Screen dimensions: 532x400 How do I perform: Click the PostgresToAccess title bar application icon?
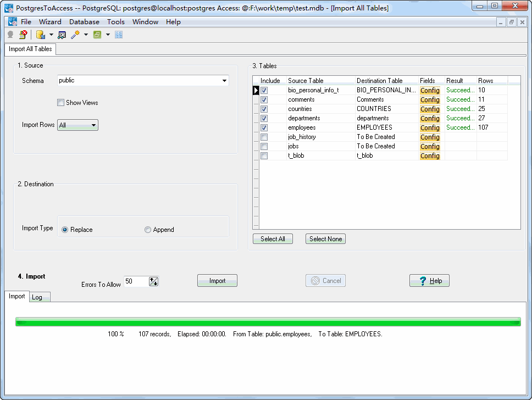(x=9, y=8)
